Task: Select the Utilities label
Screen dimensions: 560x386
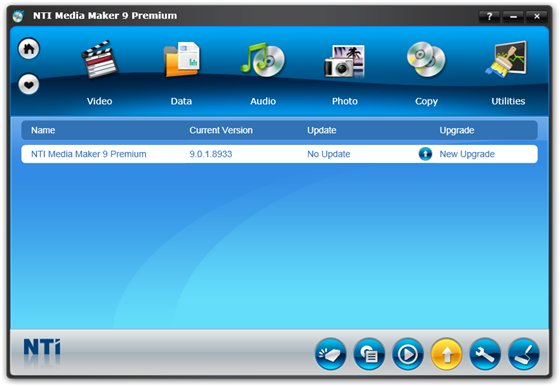Action: pos(508,101)
